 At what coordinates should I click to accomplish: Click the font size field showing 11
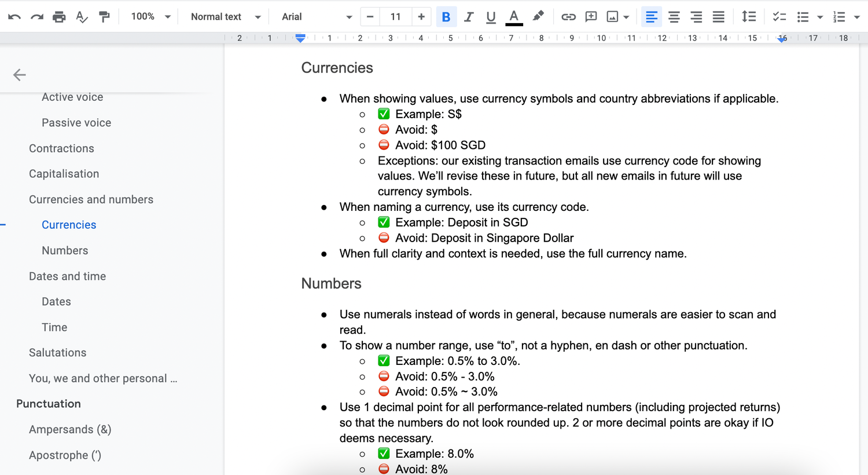pyautogui.click(x=396, y=17)
